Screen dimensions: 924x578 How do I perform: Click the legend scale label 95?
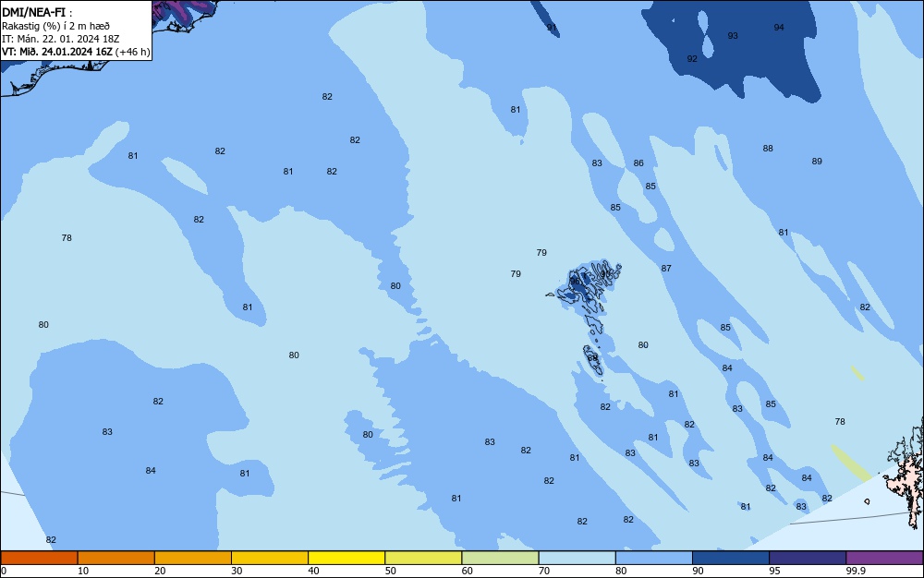(774, 571)
